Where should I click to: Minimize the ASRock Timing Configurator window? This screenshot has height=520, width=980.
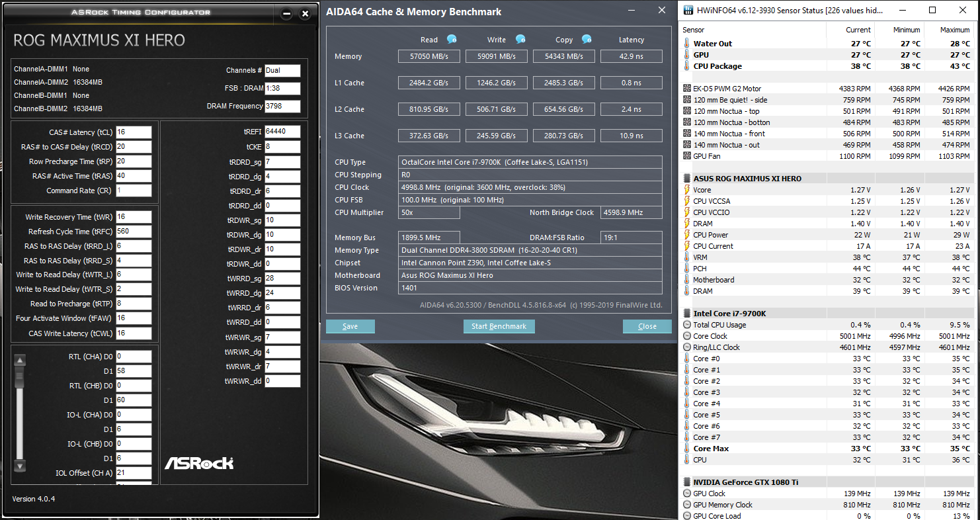[x=286, y=14]
